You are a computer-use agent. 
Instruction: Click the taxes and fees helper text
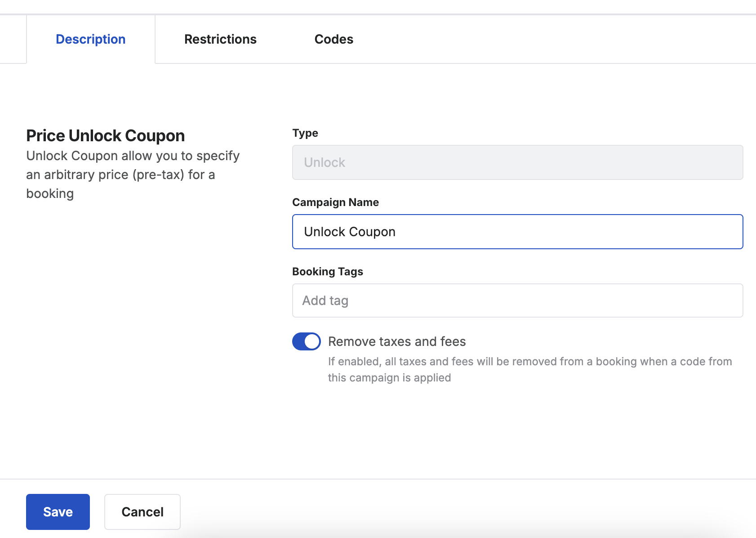(x=530, y=369)
